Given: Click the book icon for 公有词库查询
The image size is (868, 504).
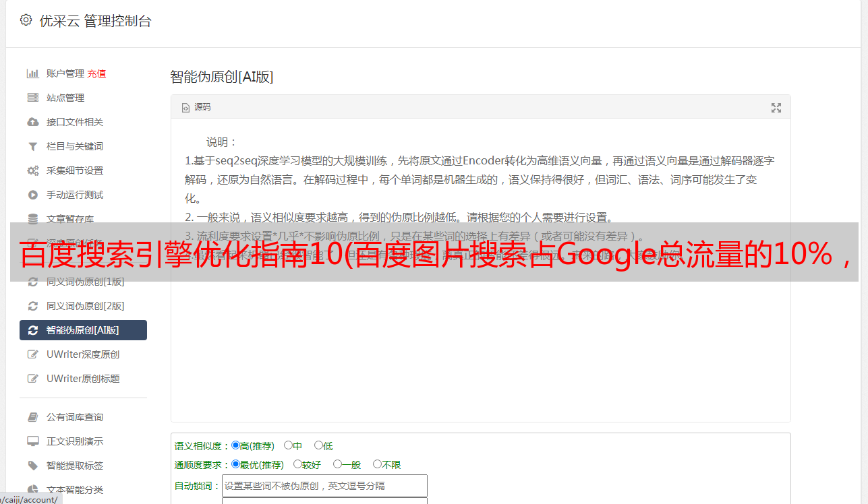Looking at the screenshot, I should coord(32,417).
